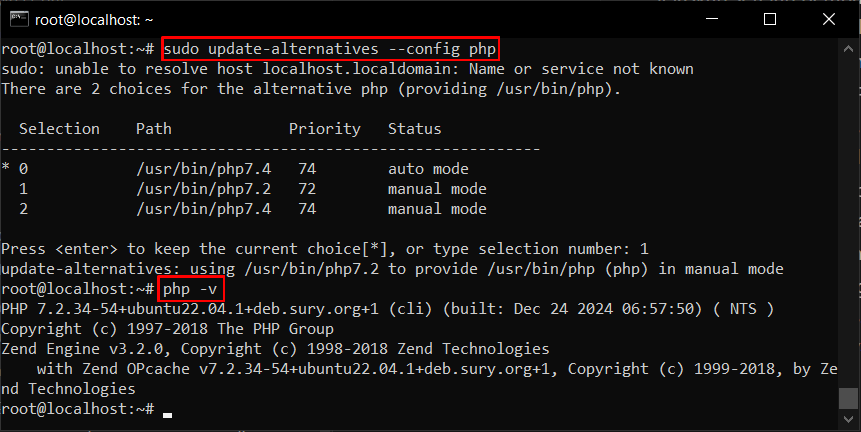Image resolution: width=861 pixels, height=432 pixels.
Task: Click '/usr/bin/php7.4' in selection row 2
Action: coord(204,209)
